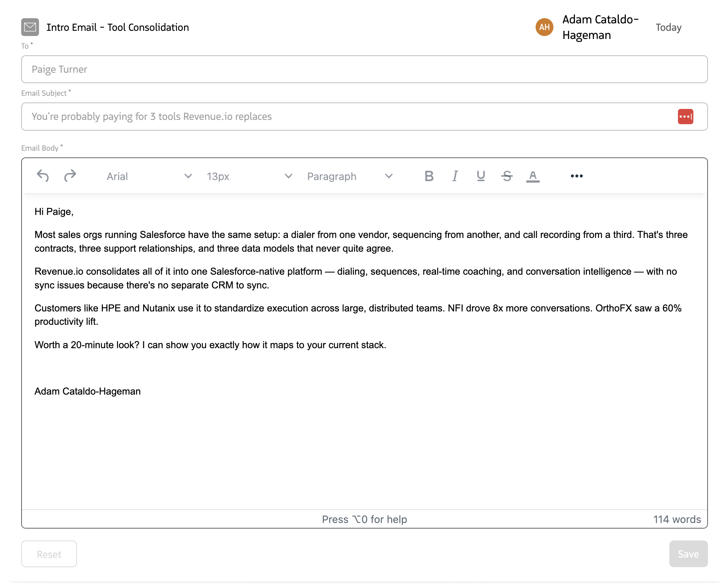
Task: Click the Email Subject input field
Action: 334,116
